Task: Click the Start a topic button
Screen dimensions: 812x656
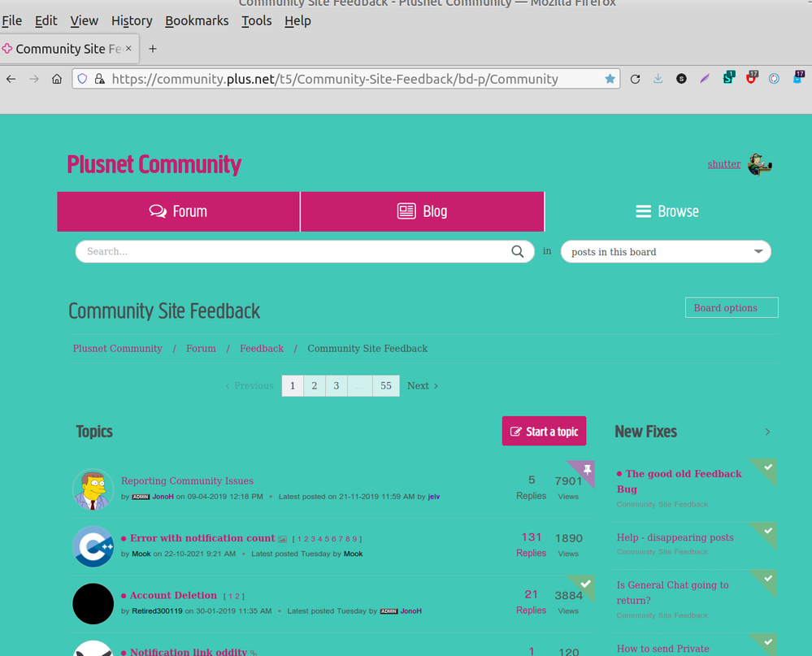Action: (544, 431)
